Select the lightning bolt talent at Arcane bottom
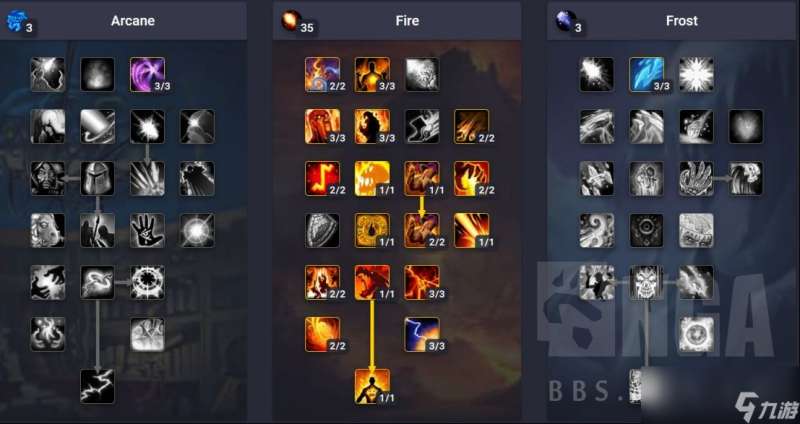 (x=97, y=387)
